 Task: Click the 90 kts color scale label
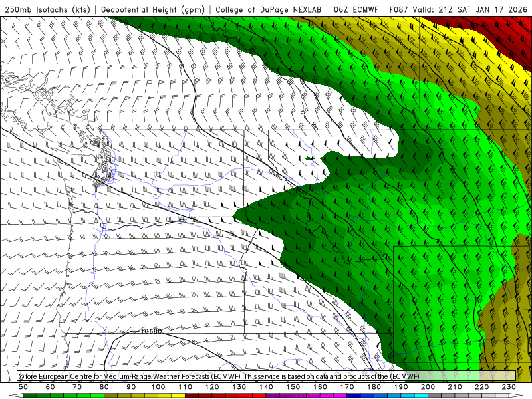click(131, 387)
